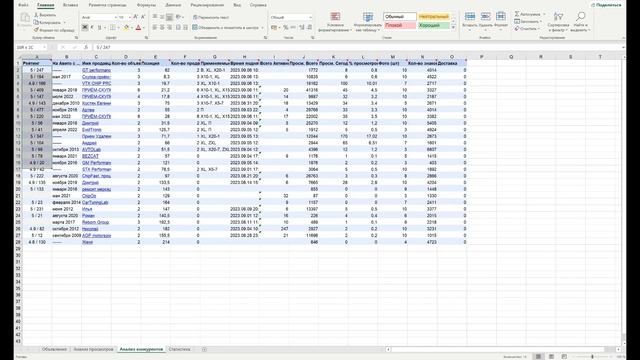The image size is (640, 360).
Task: Click the Borders icon
Action: 113,28
